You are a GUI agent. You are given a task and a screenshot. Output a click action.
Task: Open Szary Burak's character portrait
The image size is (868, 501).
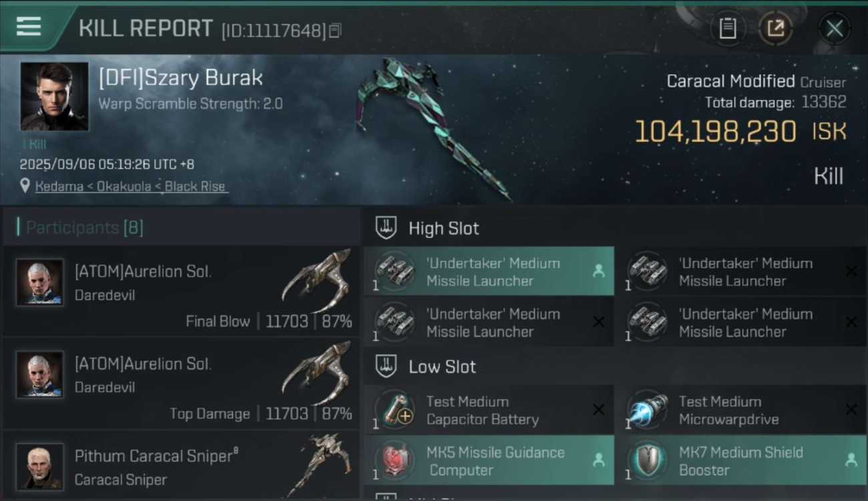pyautogui.click(x=54, y=96)
